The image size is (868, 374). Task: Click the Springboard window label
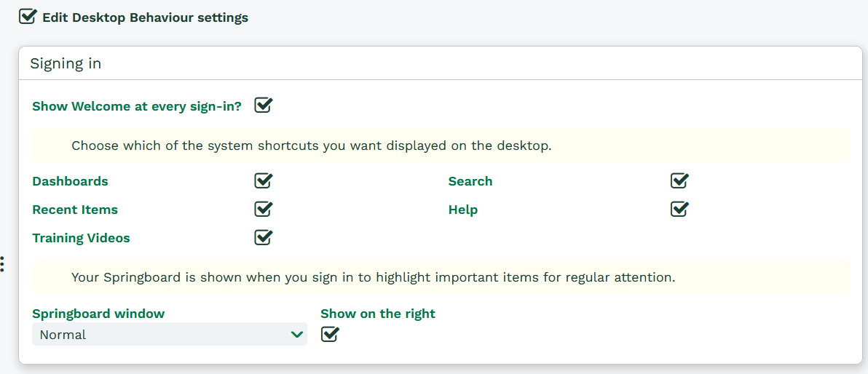98,314
